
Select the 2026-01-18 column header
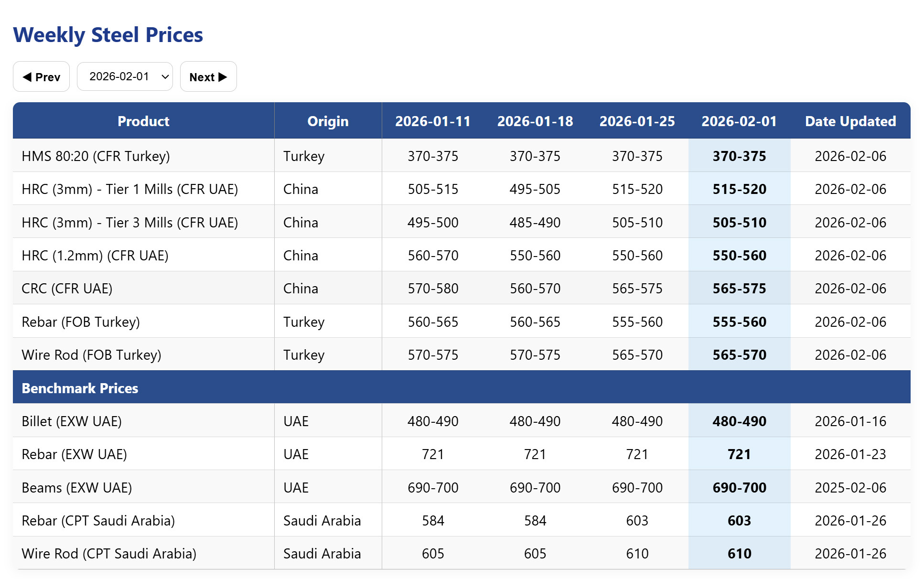535,121
